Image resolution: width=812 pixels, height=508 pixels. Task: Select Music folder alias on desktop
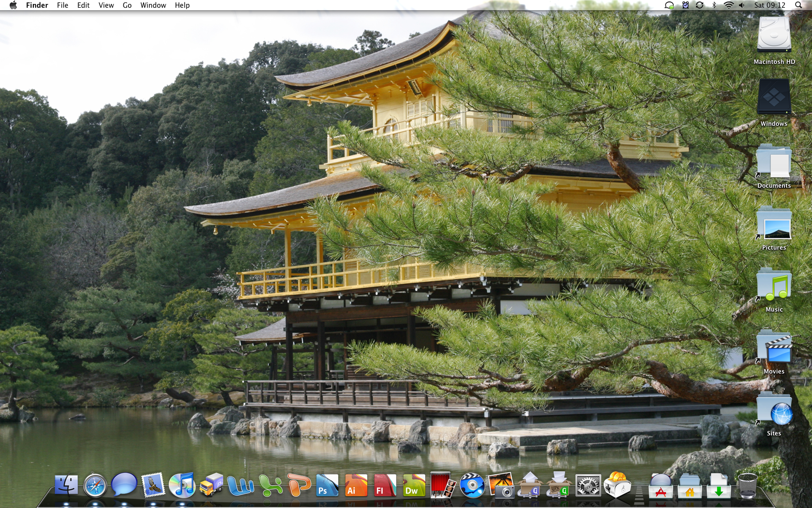774,284
